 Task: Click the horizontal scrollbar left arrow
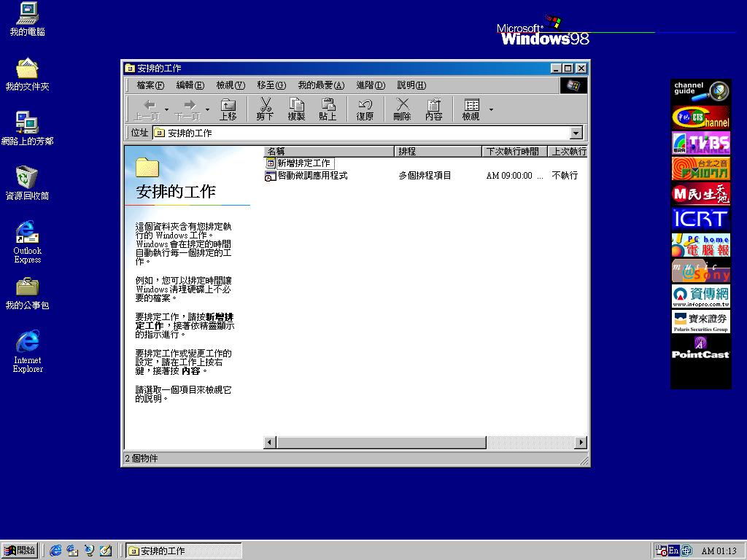[270, 443]
